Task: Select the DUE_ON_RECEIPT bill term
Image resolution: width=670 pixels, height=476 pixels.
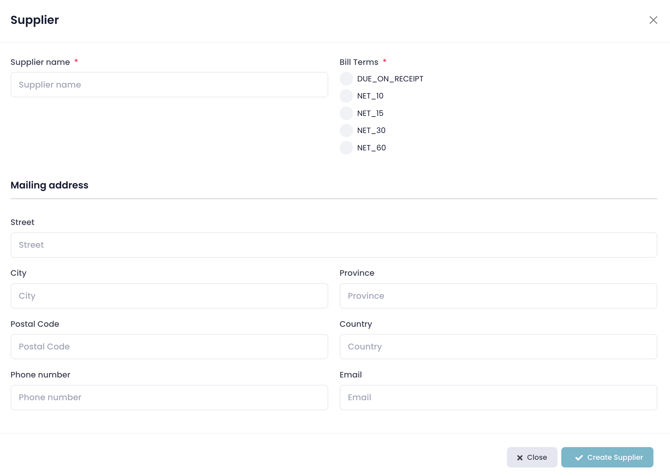Action: (346, 79)
